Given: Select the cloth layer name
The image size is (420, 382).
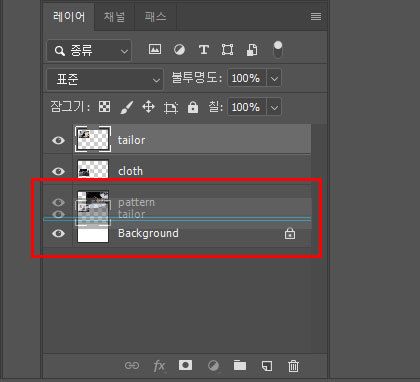Looking at the screenshot, I should [130, 171].
